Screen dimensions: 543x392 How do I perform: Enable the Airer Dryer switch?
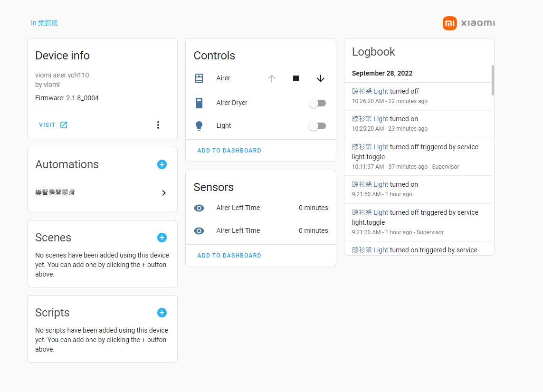(317, 103)
